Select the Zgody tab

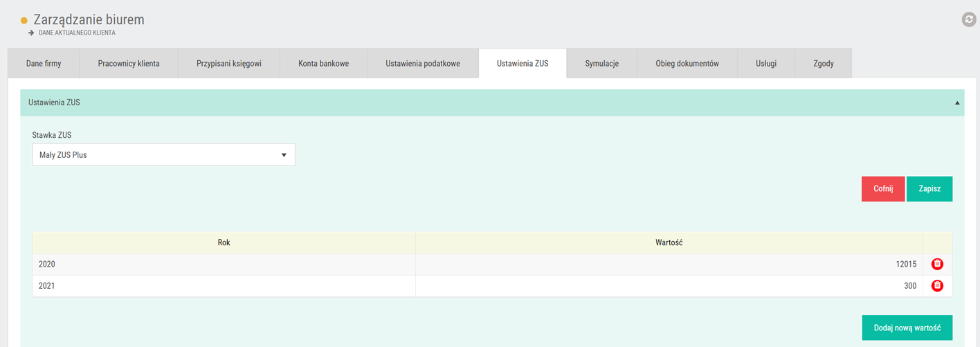[824, 63]
